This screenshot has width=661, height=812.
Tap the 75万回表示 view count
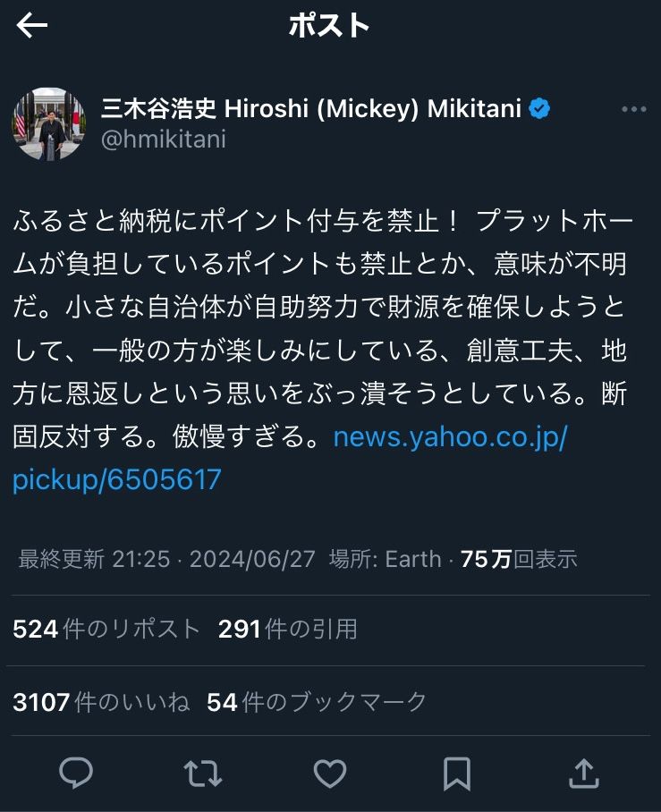519,560
